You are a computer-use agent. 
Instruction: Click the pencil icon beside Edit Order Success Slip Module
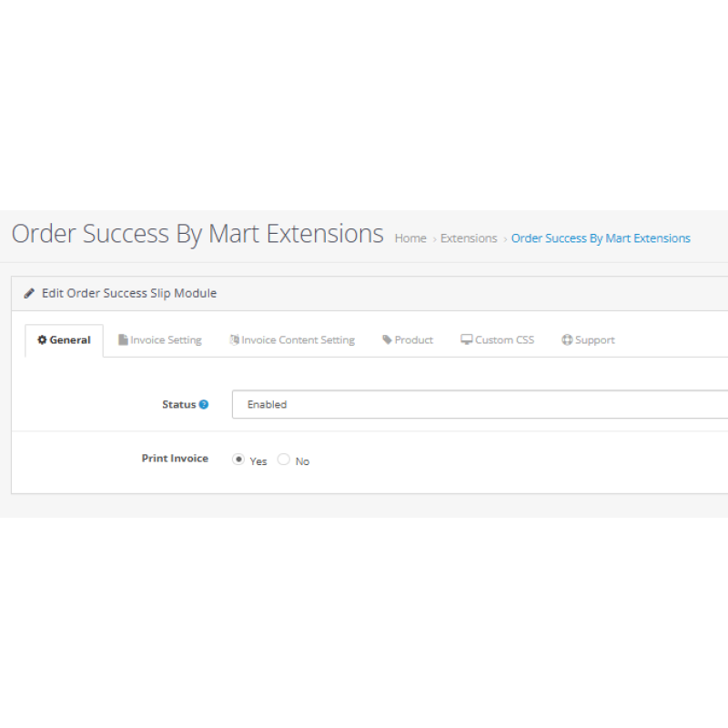(29, 294)
